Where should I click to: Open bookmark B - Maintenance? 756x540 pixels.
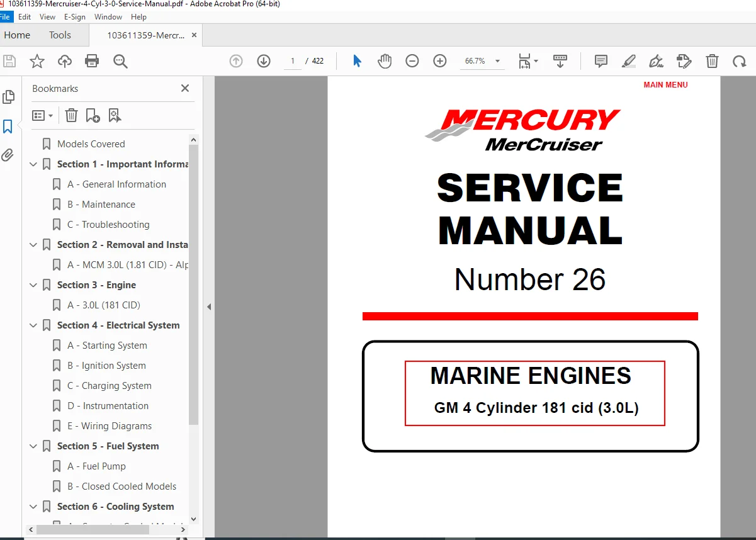click(x=101, y=205)
